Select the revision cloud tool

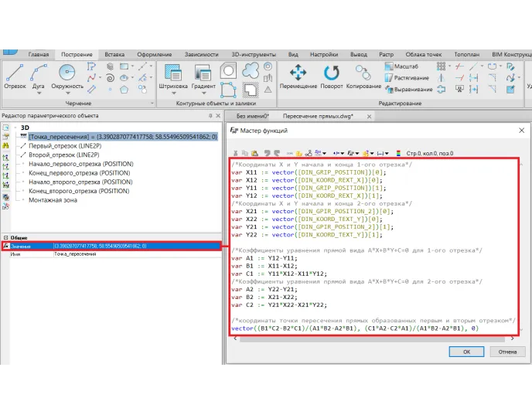click(251, 70)
